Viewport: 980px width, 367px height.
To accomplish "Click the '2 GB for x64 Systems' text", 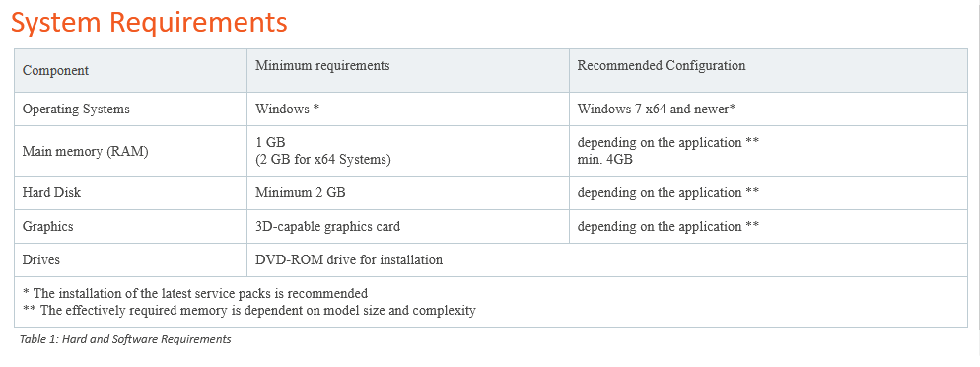I will point(323,160).
